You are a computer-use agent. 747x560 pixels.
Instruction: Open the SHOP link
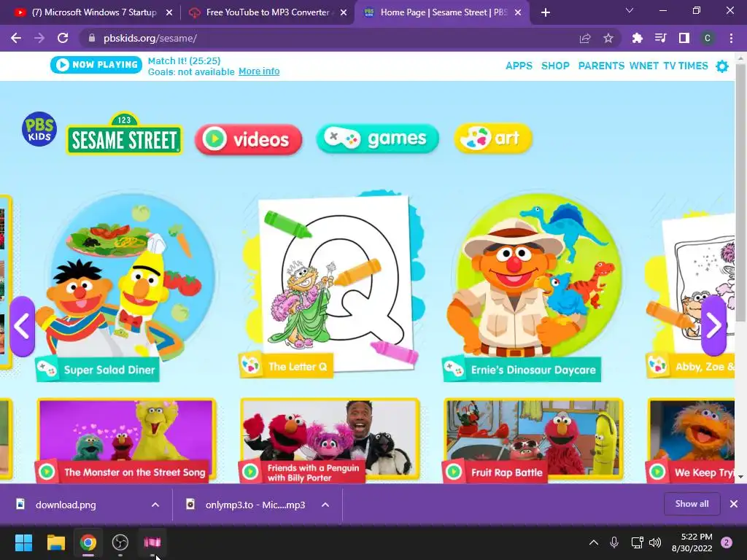click(x=555, y=66)
